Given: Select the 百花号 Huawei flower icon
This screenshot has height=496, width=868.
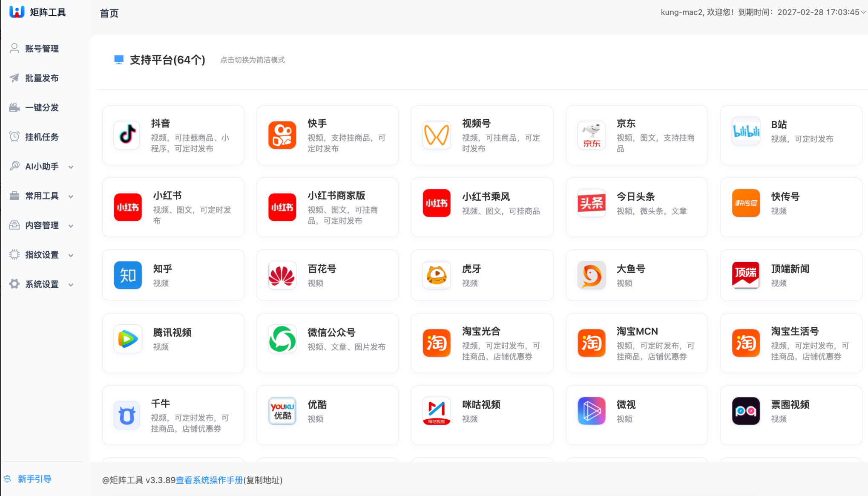Looking at the screenshot, I should pyautogui.click(x=282, y=275).
